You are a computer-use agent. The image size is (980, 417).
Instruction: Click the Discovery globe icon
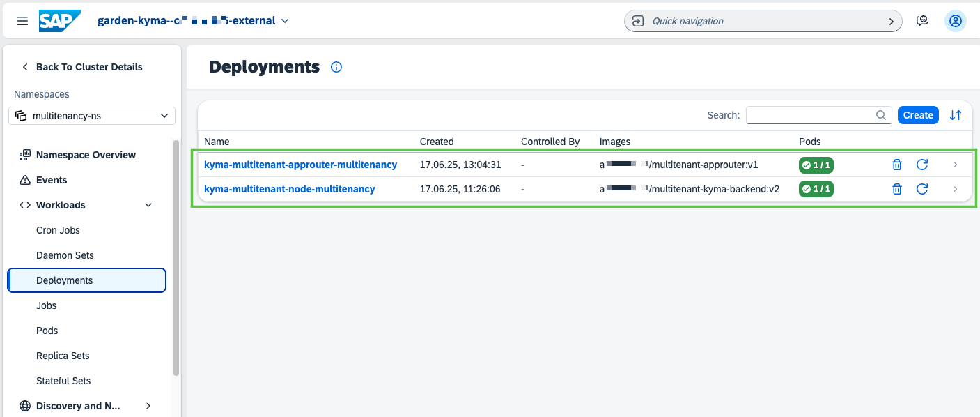pos(25,406)
